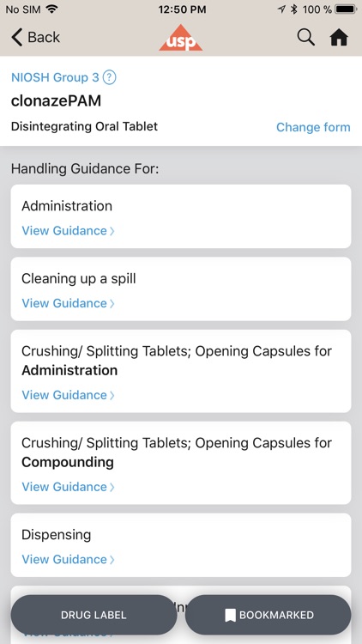Screen dimensions: 362x644
Task: Open the Dispensing card
Action: [181, 545]
